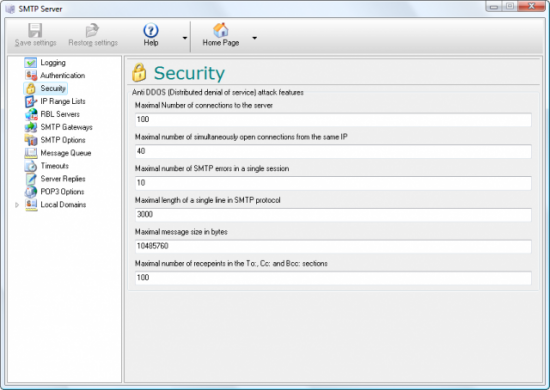This screenshot has width=550, height=390.
Task: Click the Timeouts clock icon
Action: [x=31, y=166]
